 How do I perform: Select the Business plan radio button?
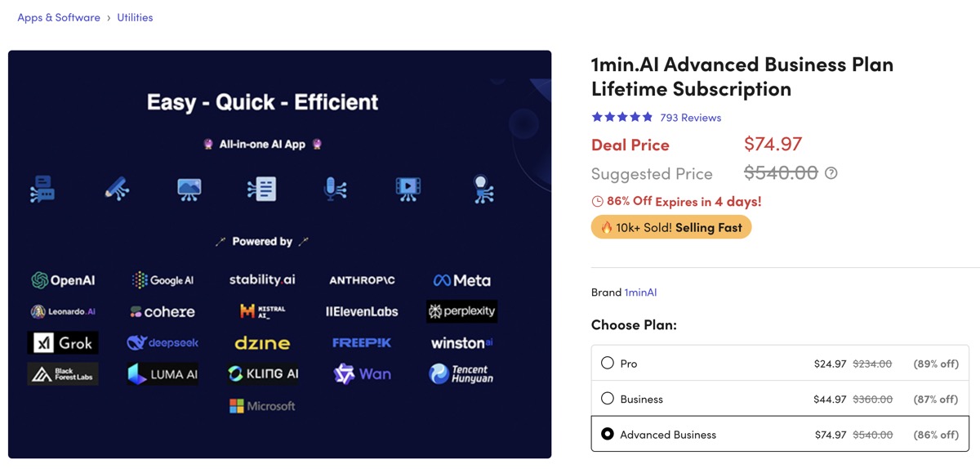tap(608, 399)
